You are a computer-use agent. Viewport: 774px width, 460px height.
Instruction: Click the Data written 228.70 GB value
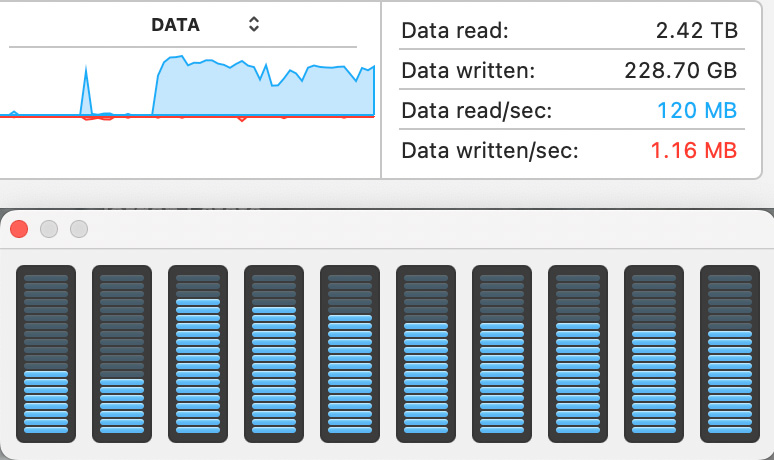681,71
